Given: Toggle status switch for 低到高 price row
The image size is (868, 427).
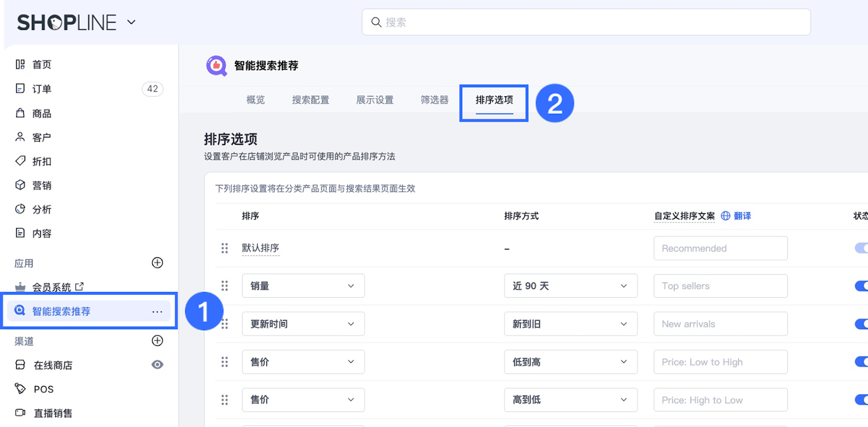Looking at the screenshot, I should coord(861,362).
